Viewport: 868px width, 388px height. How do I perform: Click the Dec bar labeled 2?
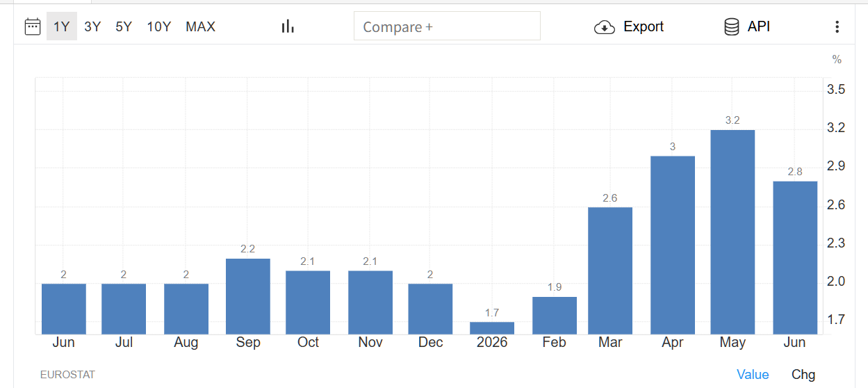430,309
